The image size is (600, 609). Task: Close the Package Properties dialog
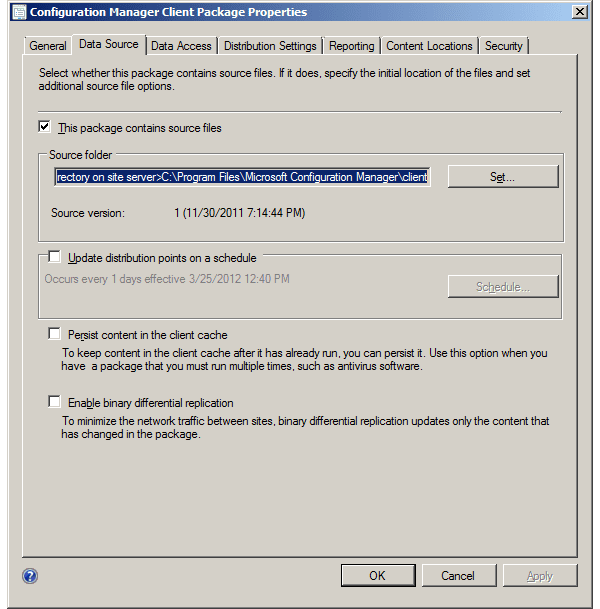(579, 12)
